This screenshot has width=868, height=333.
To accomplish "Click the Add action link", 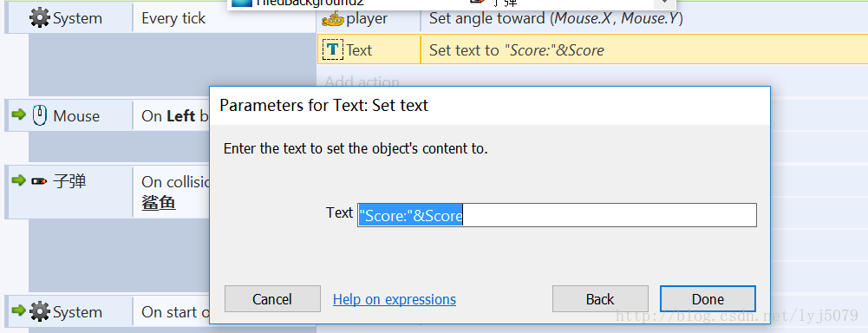I will (x=362, y=82).
